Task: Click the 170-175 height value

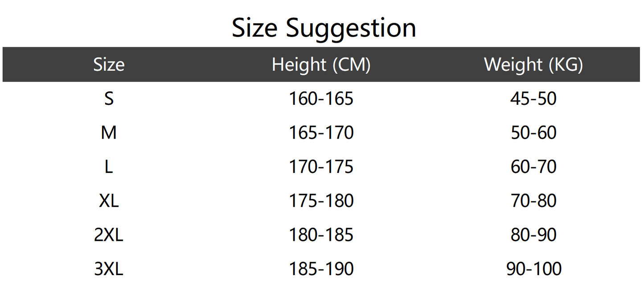Action: (x=321, y=167)
